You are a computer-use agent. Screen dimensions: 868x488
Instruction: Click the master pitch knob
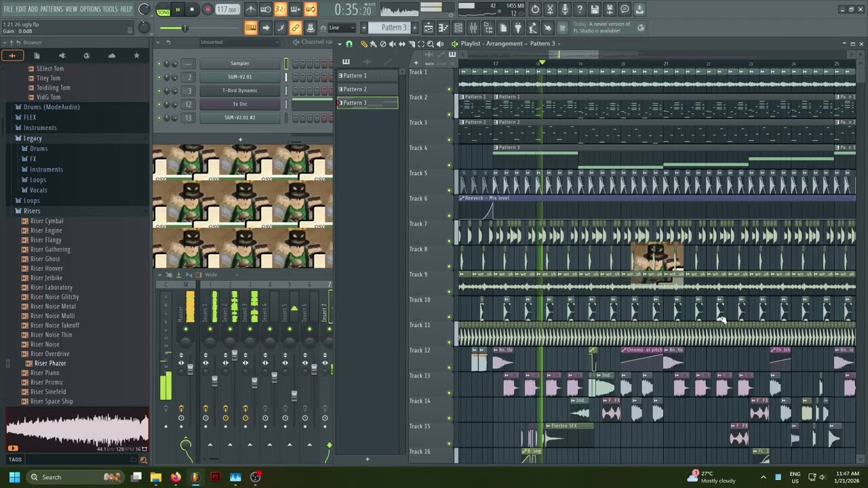click(144, 27)
